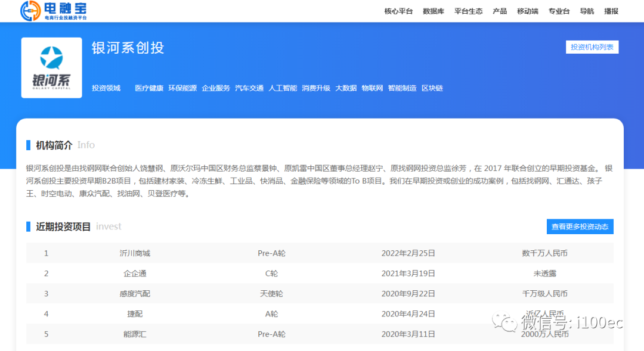Screen dimensions: 644x351
Task: Click 导航 in the header
Action: pyautogui.click(x=587, y=11)
